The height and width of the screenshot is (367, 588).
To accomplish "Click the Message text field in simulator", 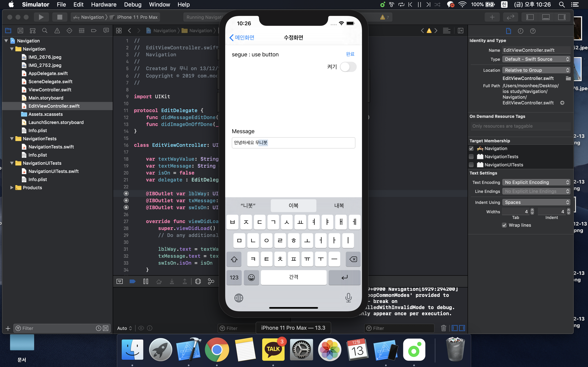I will [293, 143].
